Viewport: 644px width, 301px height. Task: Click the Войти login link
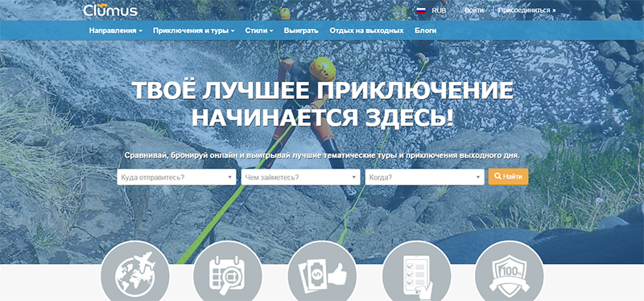(x=474, y=10)
